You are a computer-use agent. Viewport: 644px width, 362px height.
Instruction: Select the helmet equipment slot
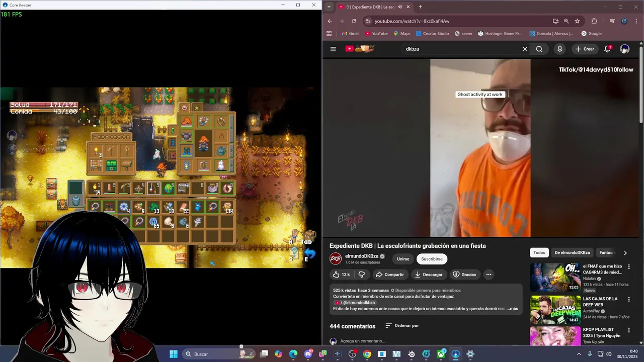(186, 121)
